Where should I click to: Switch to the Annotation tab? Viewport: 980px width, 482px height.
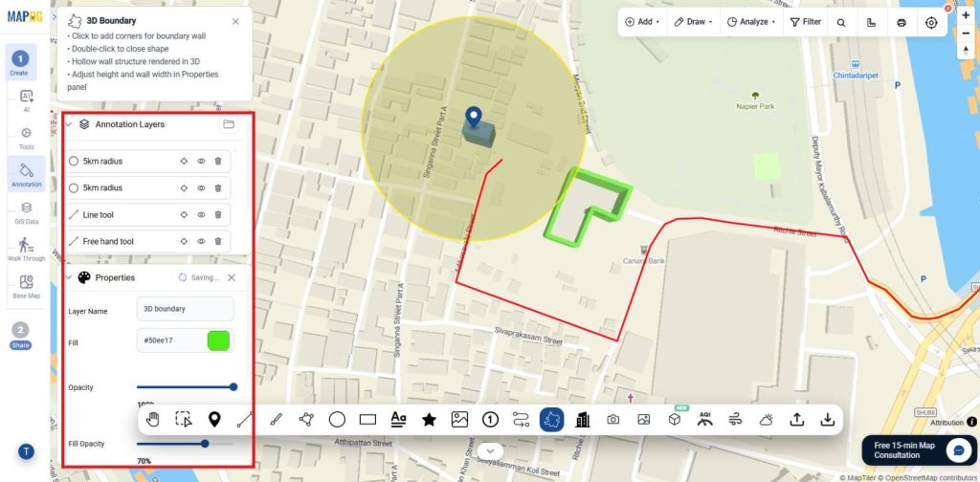[26, 174]
